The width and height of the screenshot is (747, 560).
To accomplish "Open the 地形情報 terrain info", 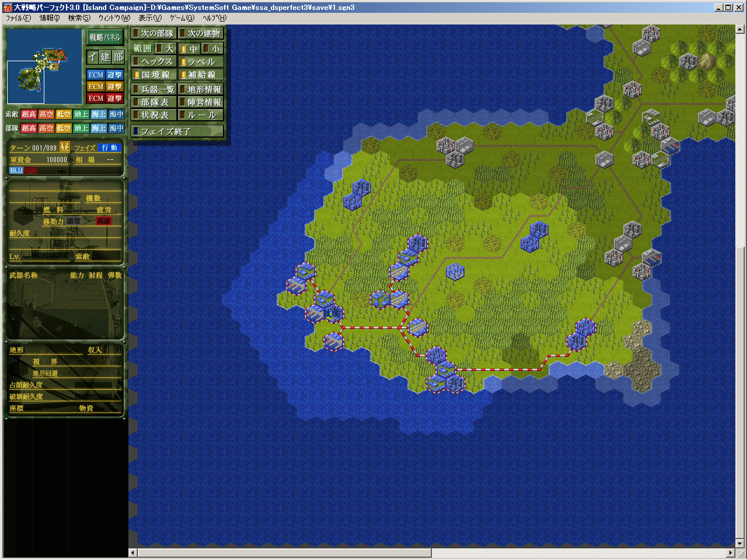I will coord(201,89).
